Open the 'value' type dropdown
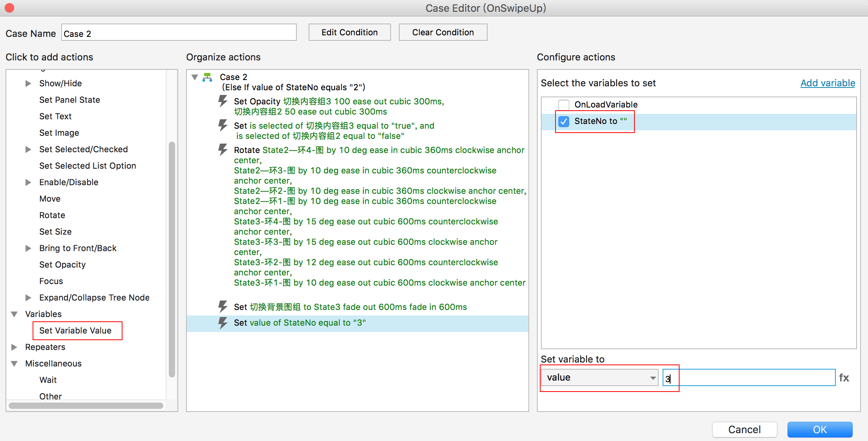This screenshot has height=441, width=868. click(x=599, y=377)
